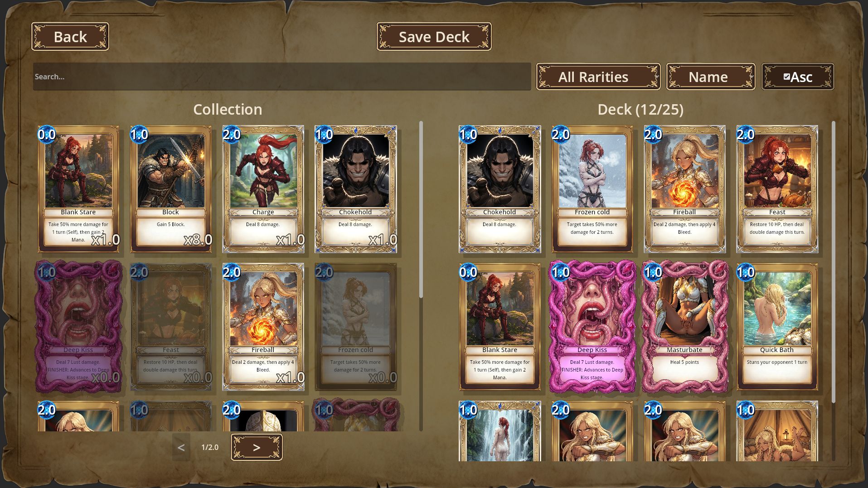Remove the Frozen cold card from the deck
Image resolution: width=868 pixels, height=488 pixels.
tap(592, 189)
